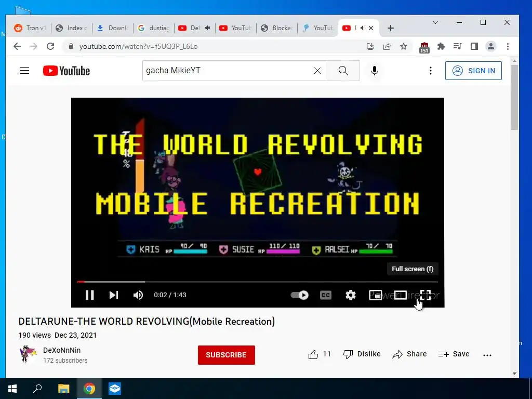
Task: Open the Windows Start menu
Action: [12, 389]
